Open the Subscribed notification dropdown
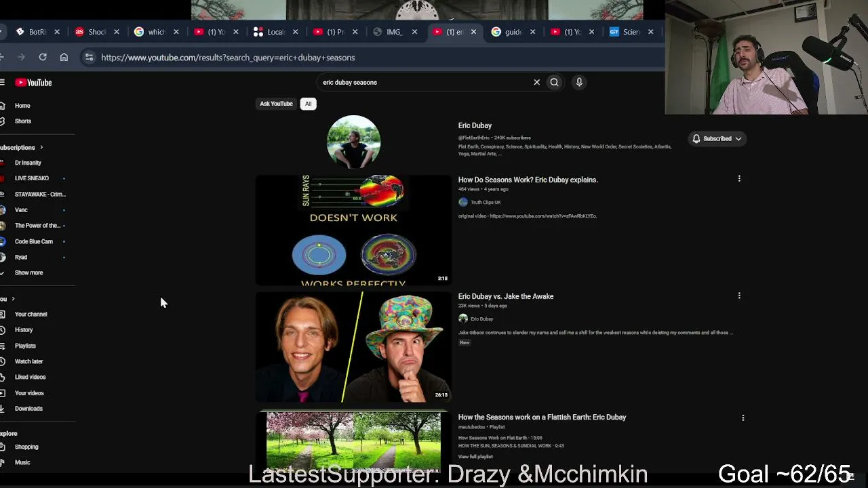 click(717, 139)
